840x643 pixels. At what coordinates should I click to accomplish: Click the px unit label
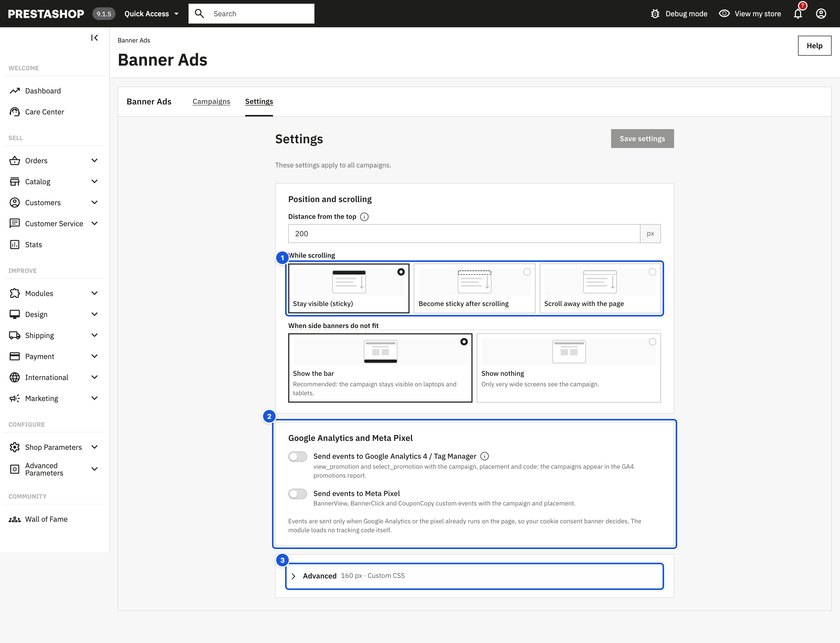click(x=650, y=234)
